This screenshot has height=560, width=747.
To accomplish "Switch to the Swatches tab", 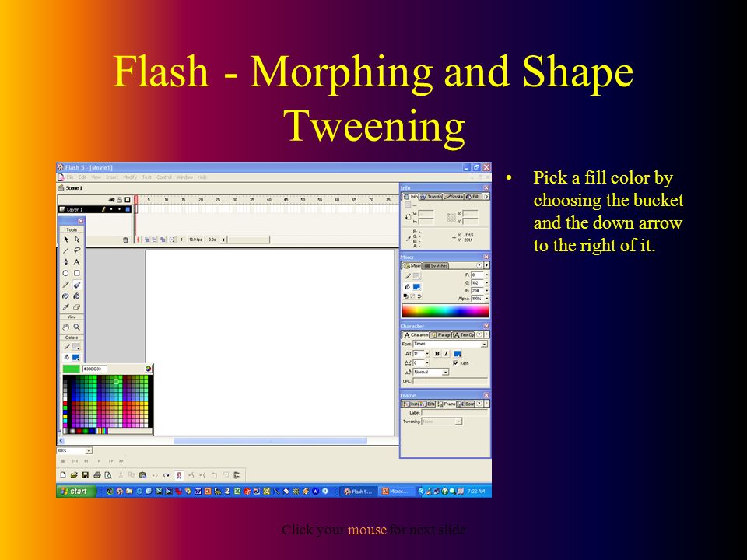I will click(x=436, y=266).
